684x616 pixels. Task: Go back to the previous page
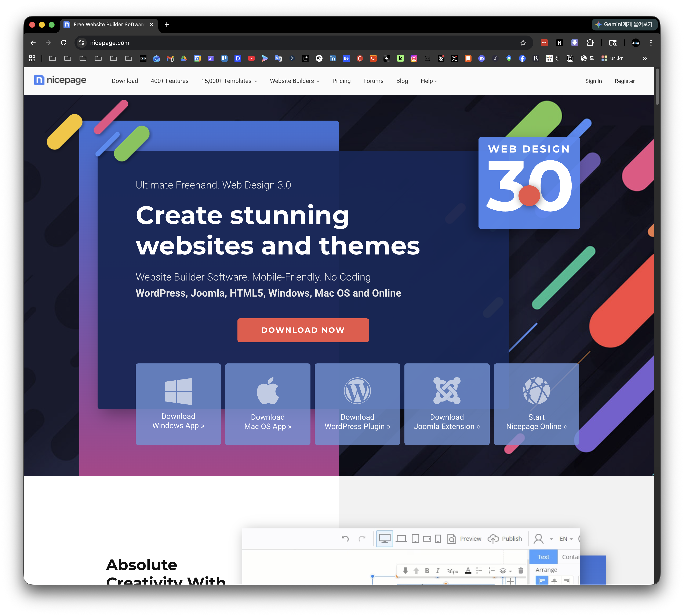click(33, 43)
